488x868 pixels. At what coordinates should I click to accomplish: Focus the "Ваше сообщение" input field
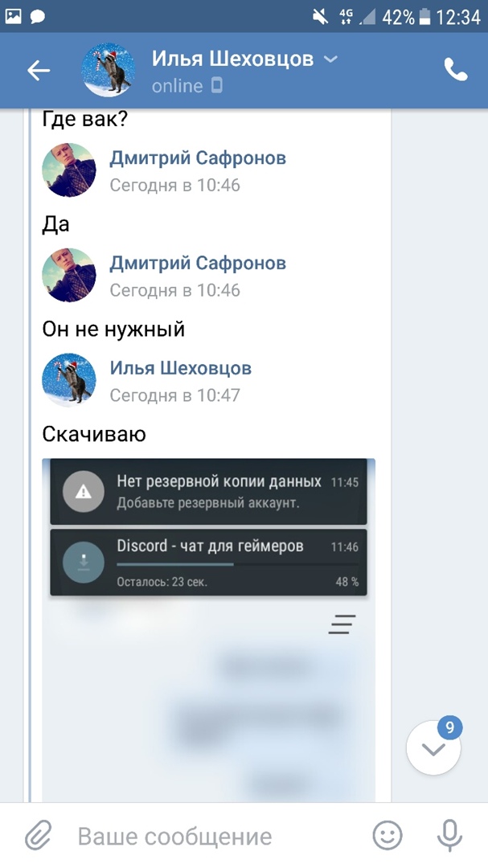point(216,836)
